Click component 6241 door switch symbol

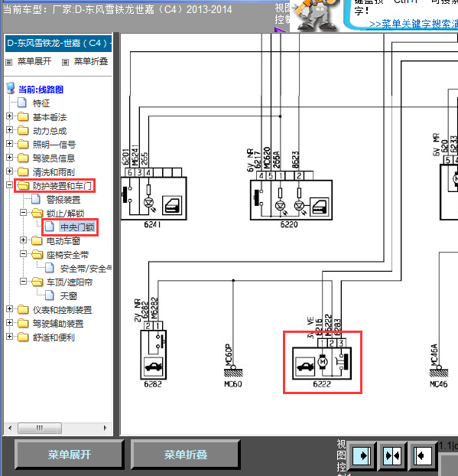154,198
